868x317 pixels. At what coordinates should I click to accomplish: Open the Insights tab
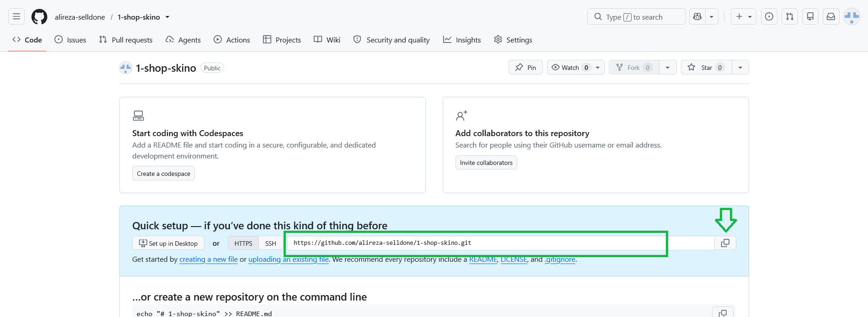[x=462, y=40]
